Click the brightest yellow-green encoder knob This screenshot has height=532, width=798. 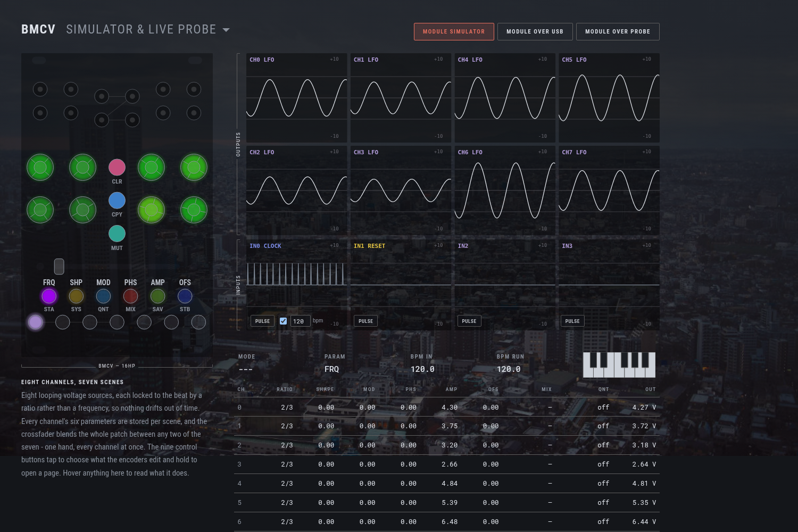click(151, 210)
